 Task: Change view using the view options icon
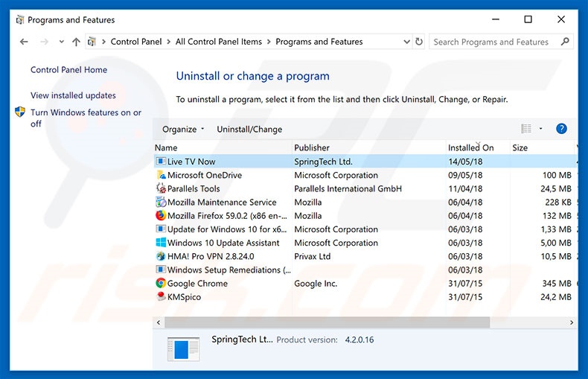(526, 129)
